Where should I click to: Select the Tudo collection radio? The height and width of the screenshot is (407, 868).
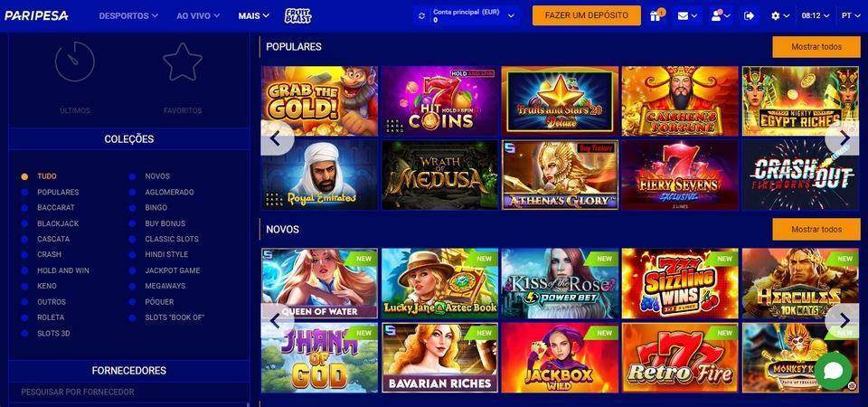coord(24,176)
